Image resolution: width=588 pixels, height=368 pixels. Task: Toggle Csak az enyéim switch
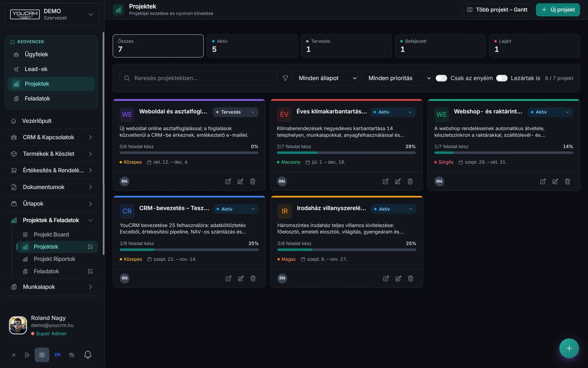441,78
